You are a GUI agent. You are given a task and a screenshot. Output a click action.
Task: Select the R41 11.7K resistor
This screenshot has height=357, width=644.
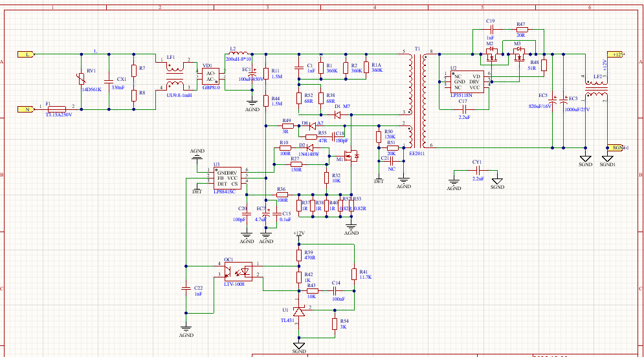(x=353, y=274)
